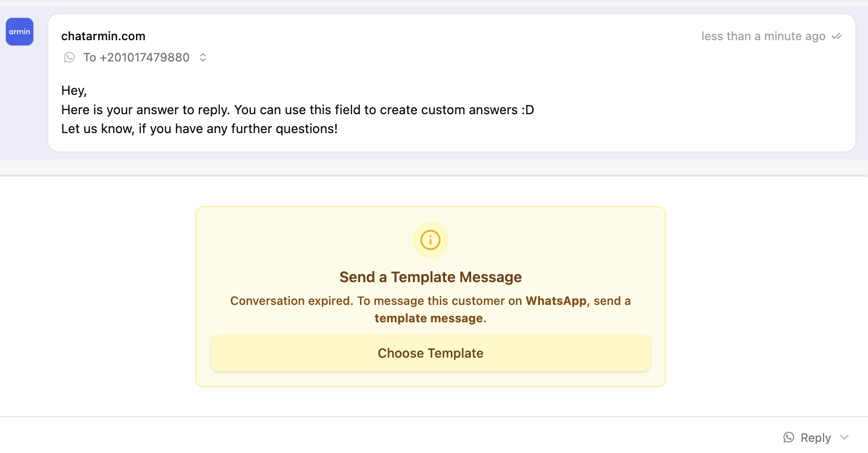Click the 'Here is your answer' message line
Screen dimensions: 868x453
298,110
